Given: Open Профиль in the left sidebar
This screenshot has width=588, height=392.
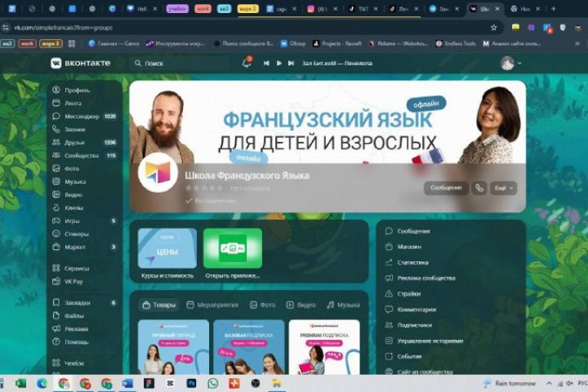Looking at the screenshot, I should tap(77, 90).
